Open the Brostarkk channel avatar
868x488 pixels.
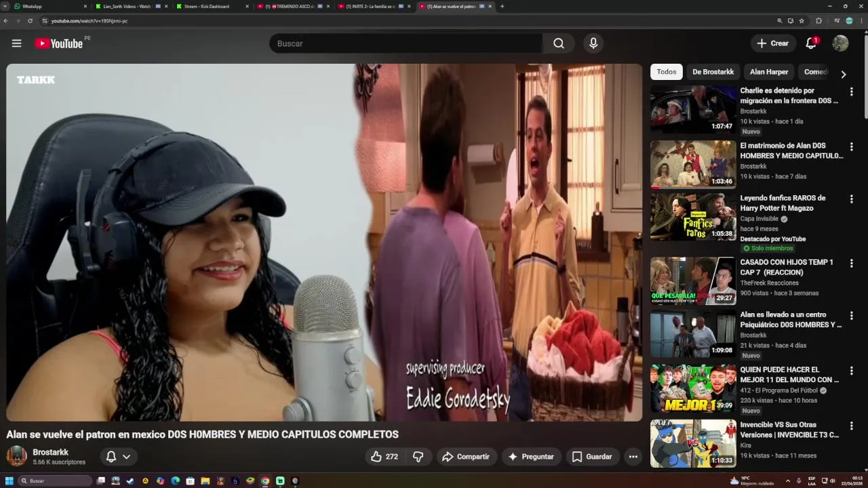(x=16, y=456)
